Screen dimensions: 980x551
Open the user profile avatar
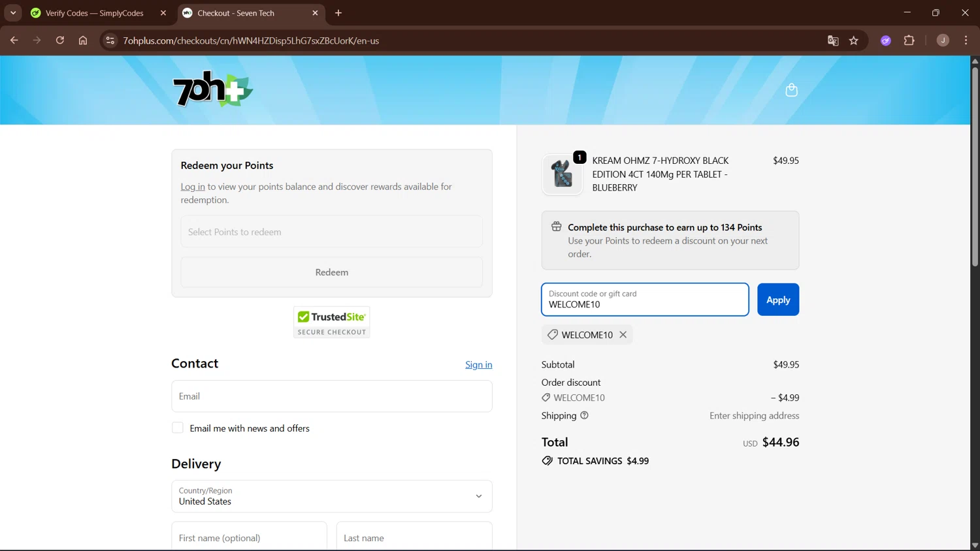click(x=943, y=40)
